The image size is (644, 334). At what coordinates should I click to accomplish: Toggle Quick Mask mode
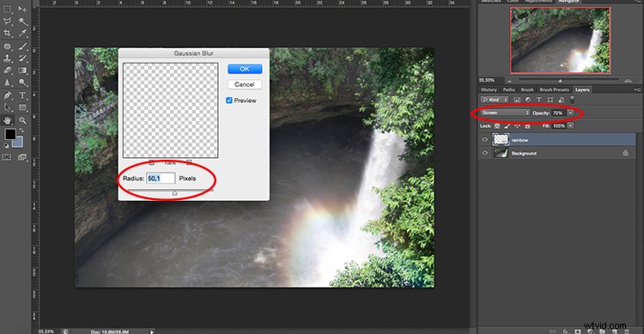(7, 157)
